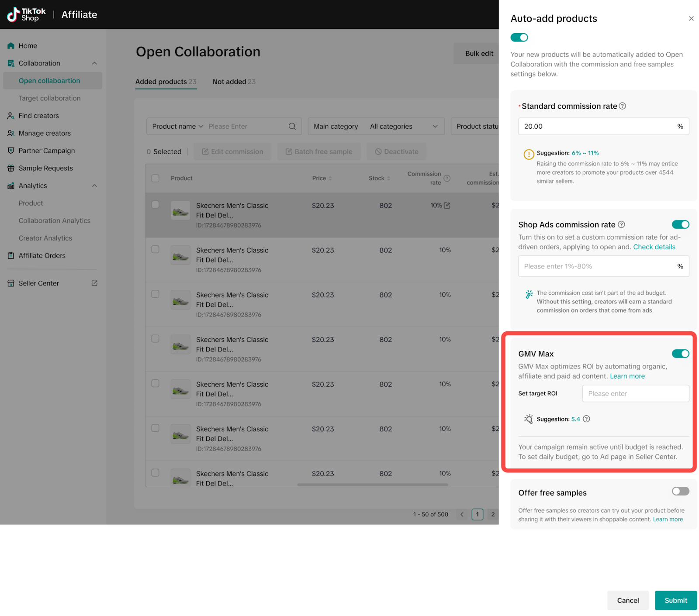Enable the Offer free samples toggle
The width and height of the screenshot is (699, 616).
tap(680, 492)
